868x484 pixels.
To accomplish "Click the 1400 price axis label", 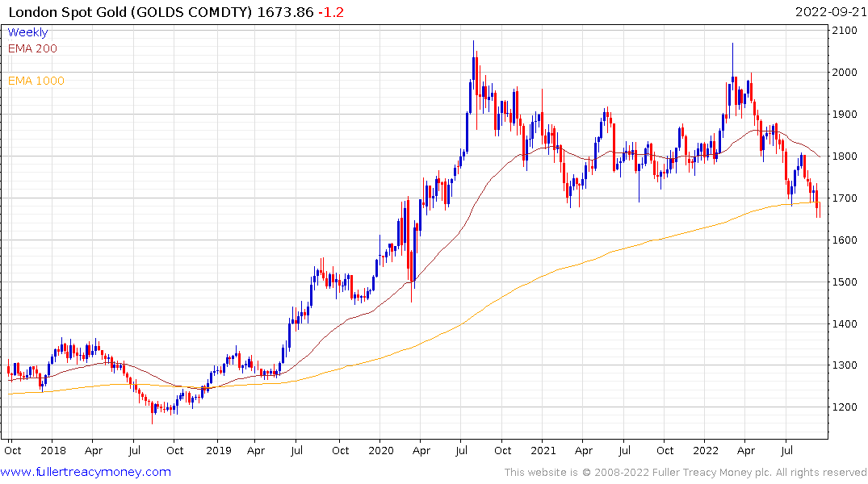I will [x=845, y=324].
